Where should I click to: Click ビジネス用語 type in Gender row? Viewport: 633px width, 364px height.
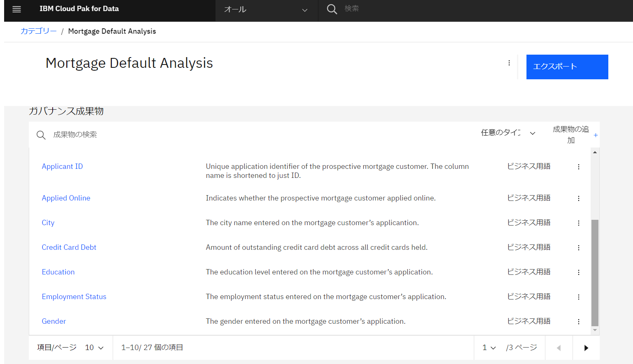529,321
